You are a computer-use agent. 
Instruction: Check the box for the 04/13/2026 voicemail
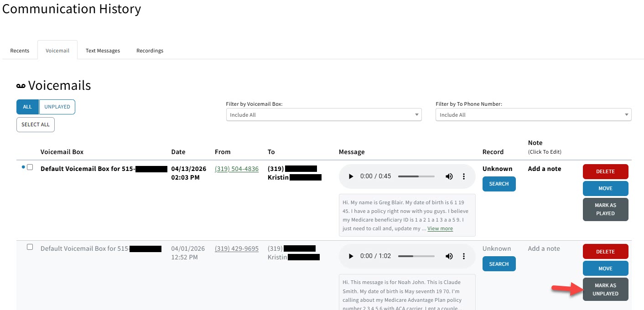(x=30, y=167)
